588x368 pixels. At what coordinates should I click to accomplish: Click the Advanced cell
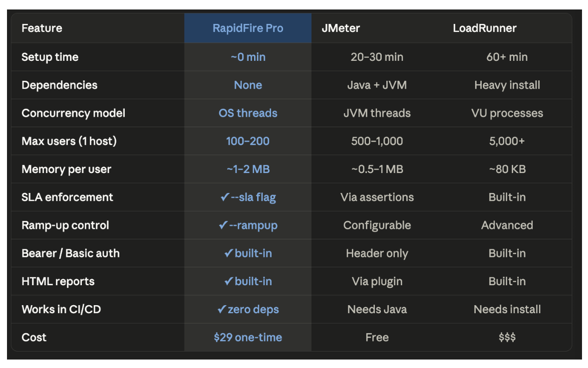(507, 225)
